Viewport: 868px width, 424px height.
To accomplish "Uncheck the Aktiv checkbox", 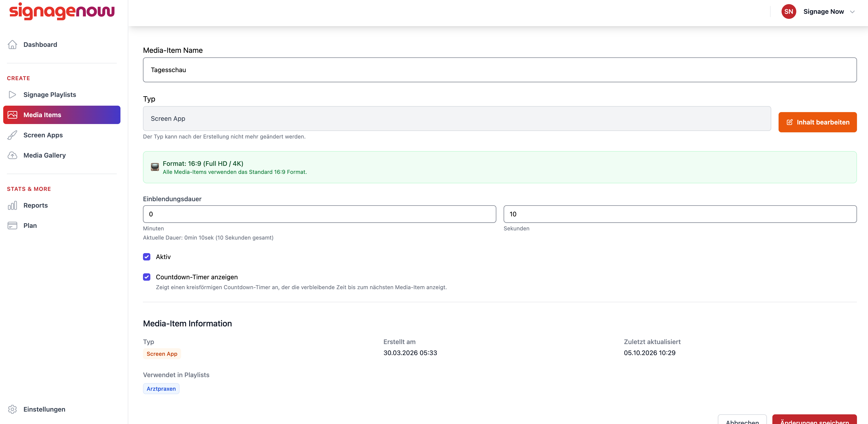I will (147, 257).
